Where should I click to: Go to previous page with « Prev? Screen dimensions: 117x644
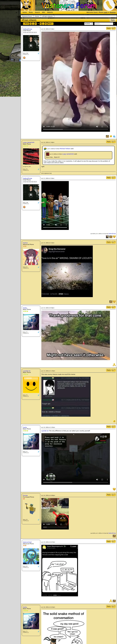coord(26,24)
